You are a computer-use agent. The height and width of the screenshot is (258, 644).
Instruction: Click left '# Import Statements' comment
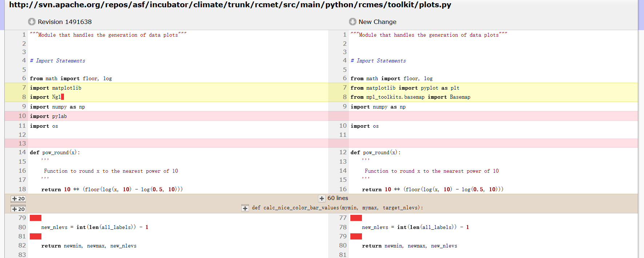click(57, 61)
